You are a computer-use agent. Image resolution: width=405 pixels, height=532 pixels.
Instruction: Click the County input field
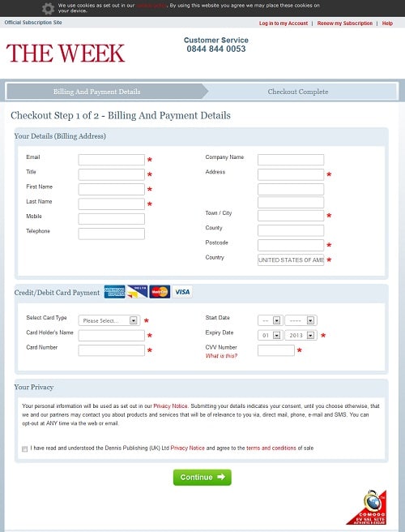[291, 230]
